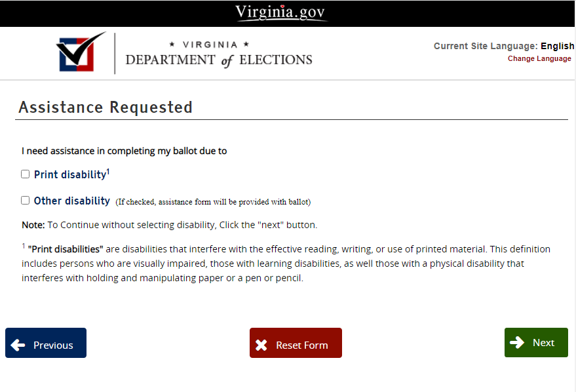Click the Department of Elections wordmark

[219, 54]
